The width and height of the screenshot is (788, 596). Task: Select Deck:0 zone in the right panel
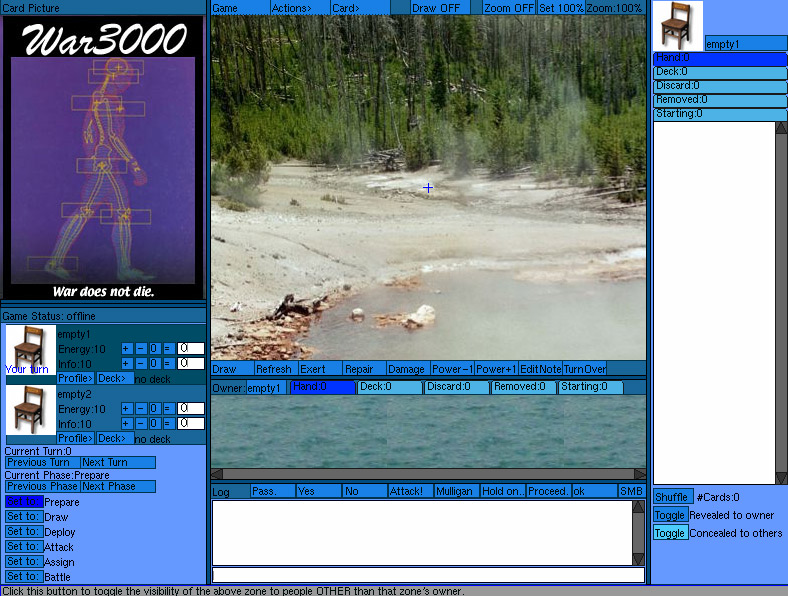click(x=720, y=72)
